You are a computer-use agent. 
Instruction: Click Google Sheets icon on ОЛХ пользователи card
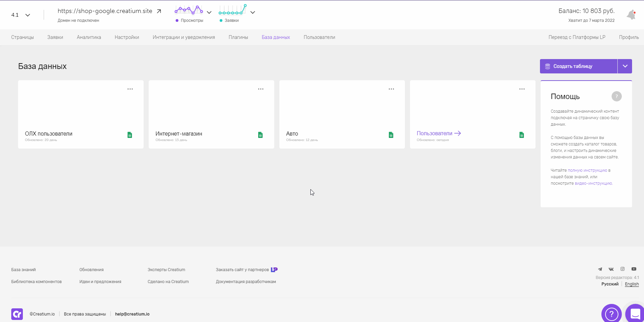point(130,135)
